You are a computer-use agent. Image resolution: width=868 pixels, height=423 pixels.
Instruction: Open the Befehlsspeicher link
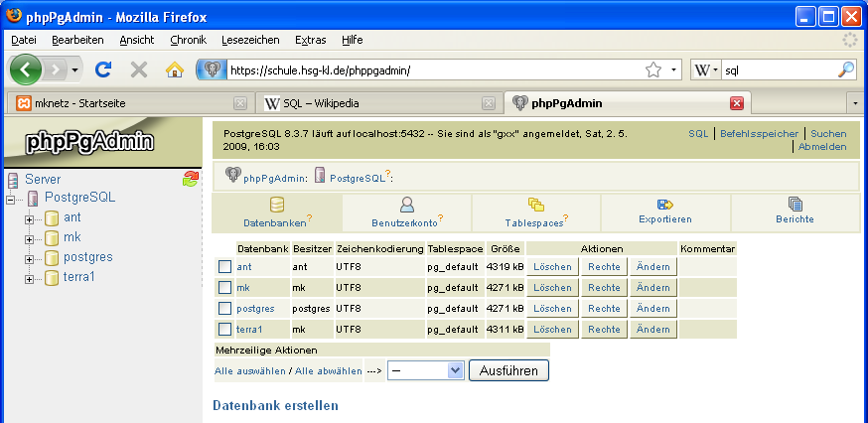(759, 133)
